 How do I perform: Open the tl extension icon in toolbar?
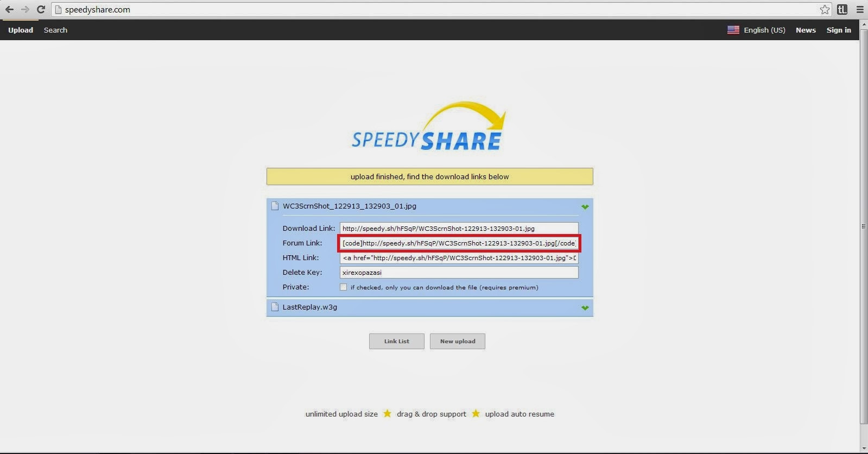click(842, 9)
